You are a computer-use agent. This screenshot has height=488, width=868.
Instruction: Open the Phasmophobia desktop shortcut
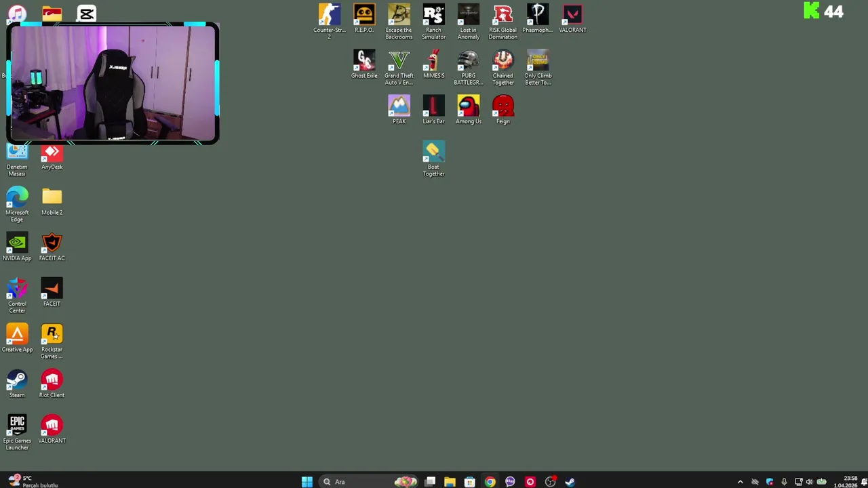click(538, 18)
